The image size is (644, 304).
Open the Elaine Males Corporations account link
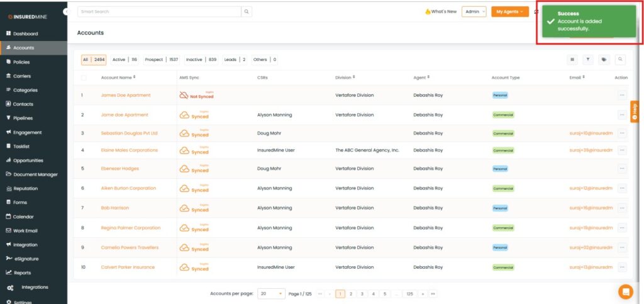pos(129,150)
